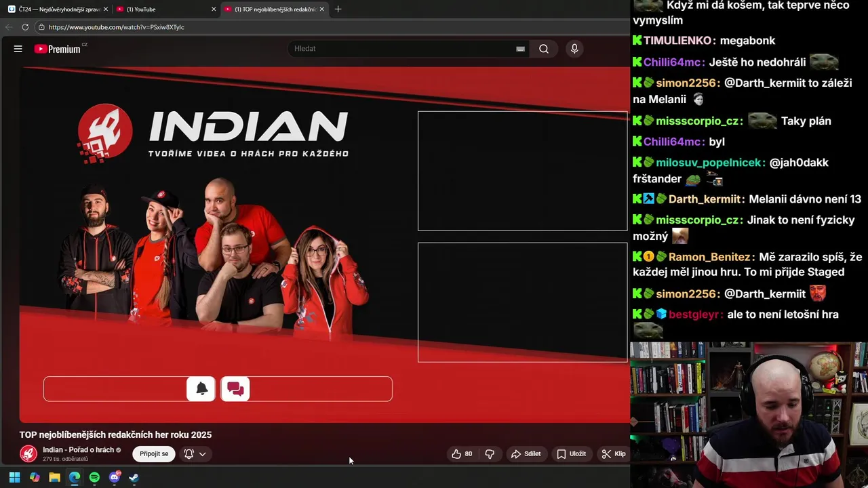
Task: Click the bell icon in video end screen
Action: (x=201, y=389)
